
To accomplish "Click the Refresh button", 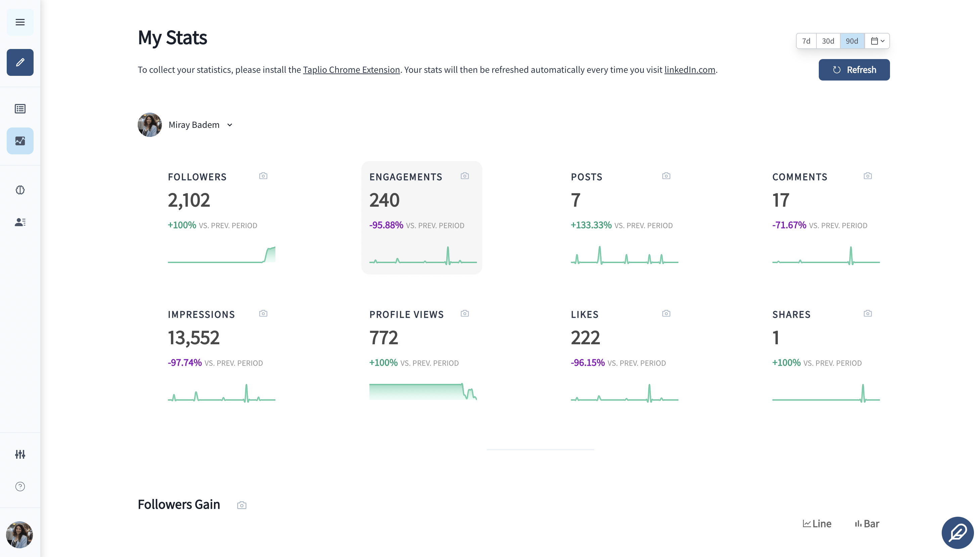I will [854, 70].
